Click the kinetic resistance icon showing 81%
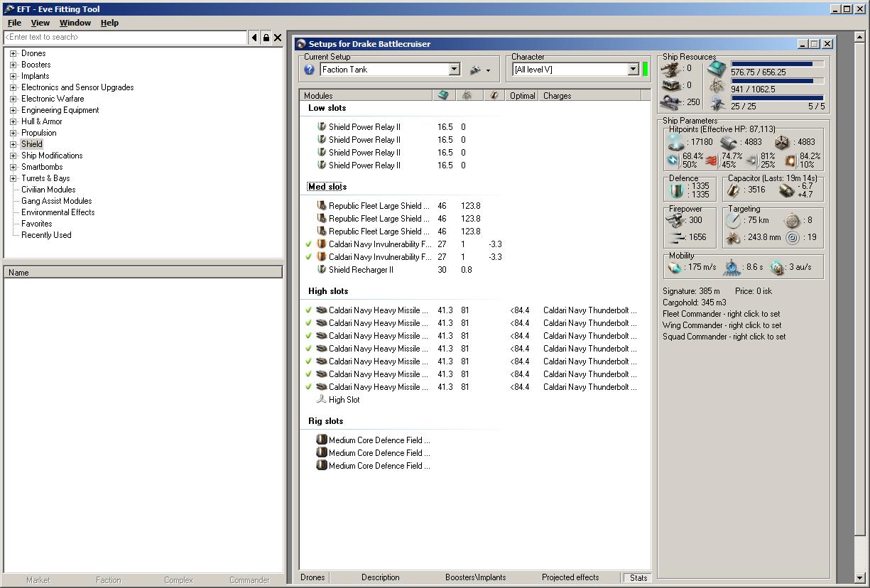The height and width of the screenshot is (588, 870). [751, 160]
